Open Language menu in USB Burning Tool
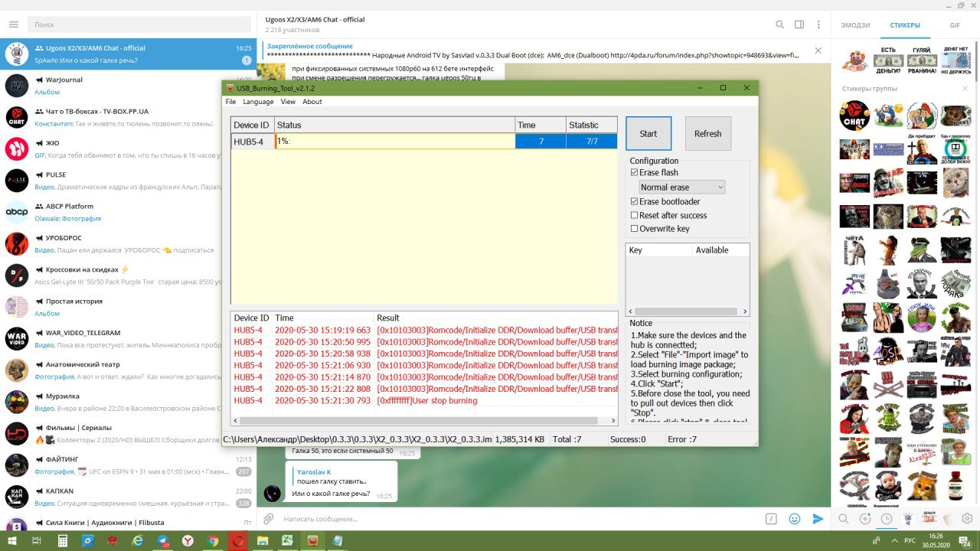This screenshot has width=980, height=551. 258,102
